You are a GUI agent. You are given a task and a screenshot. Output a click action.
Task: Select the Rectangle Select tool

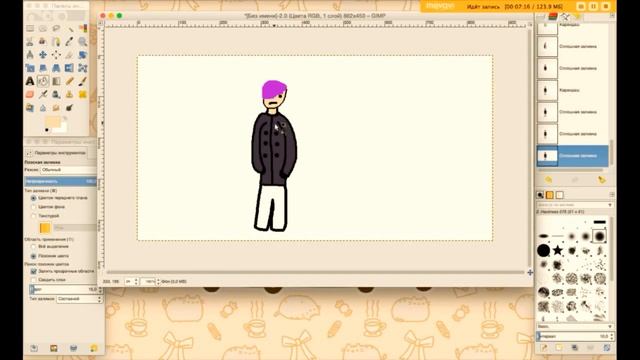point(30,29)
